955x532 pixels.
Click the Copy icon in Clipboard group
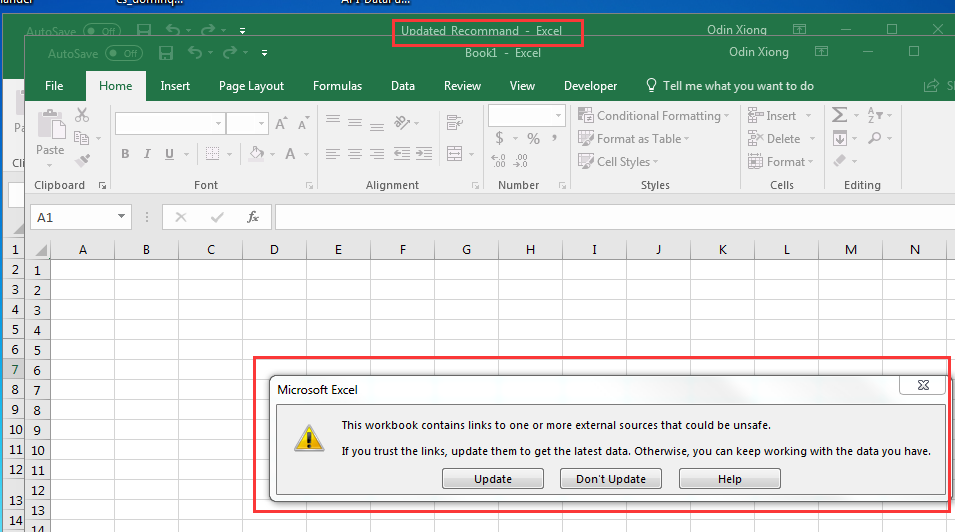pyautogui.click(x=81, y=138)
